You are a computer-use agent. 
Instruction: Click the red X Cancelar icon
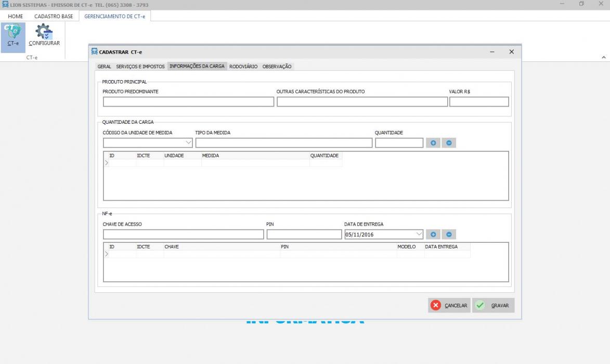(x=436, y=305)
